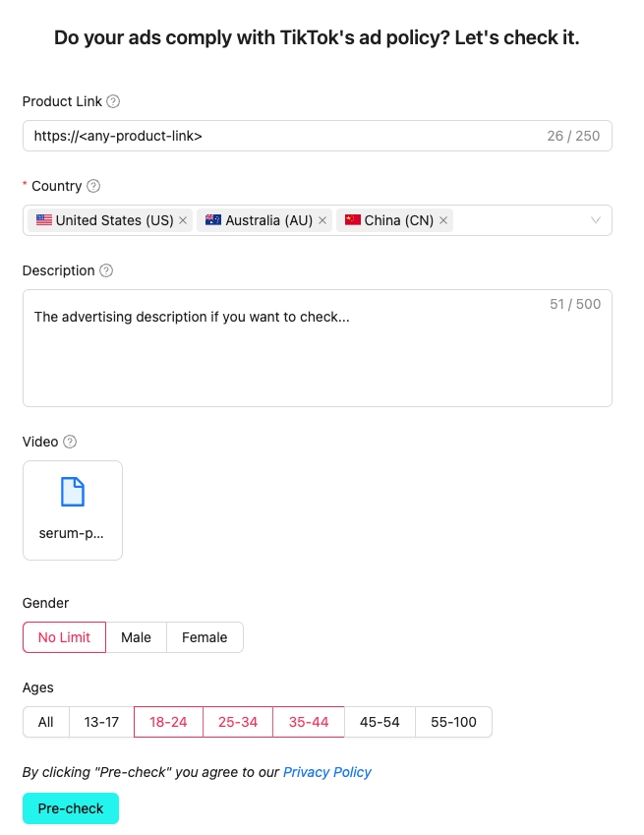Click into the Product Link input field
Screen dimensions: 644x835
[285, 136]
